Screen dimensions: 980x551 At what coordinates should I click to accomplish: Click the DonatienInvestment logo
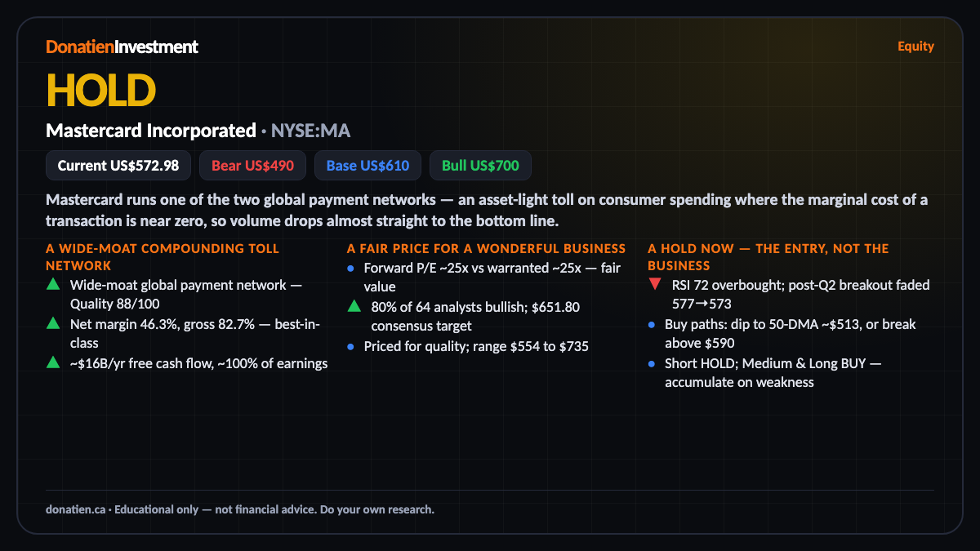[x=122, y=47]
